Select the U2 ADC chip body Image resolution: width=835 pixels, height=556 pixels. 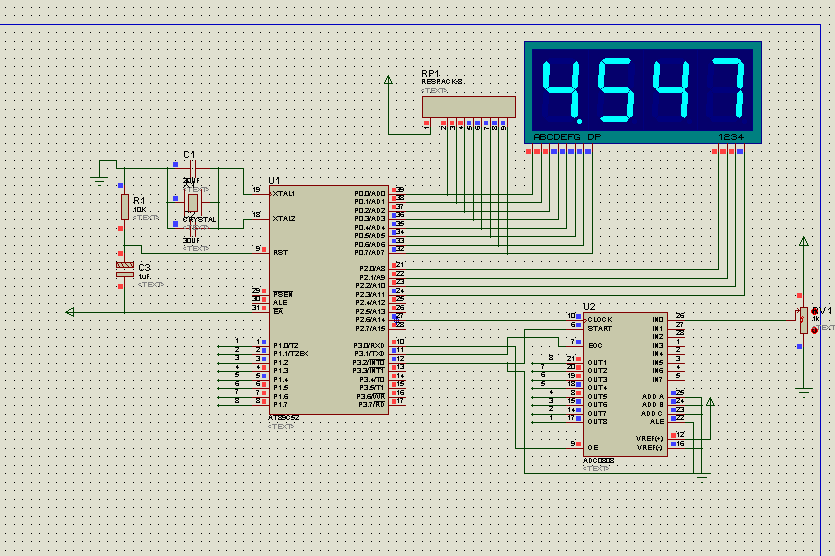(625, 384)
